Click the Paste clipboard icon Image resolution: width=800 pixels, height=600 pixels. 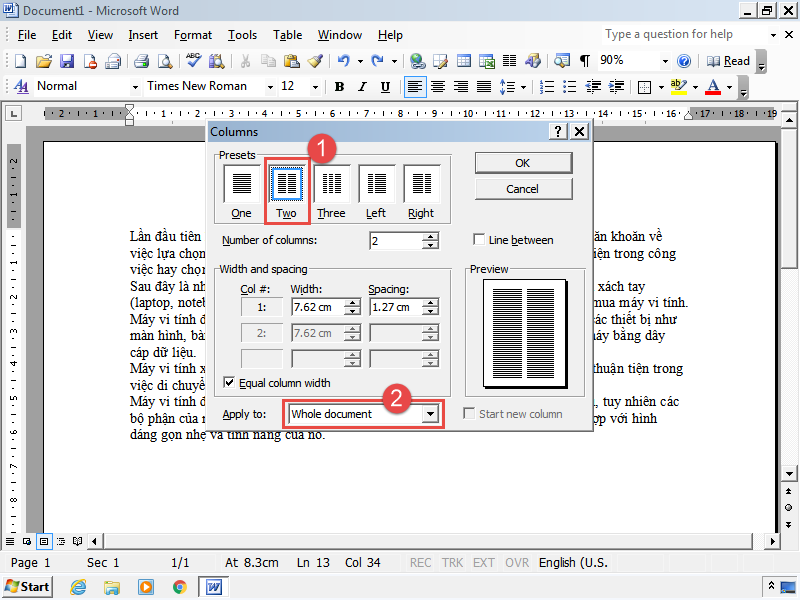pos(291,61)
